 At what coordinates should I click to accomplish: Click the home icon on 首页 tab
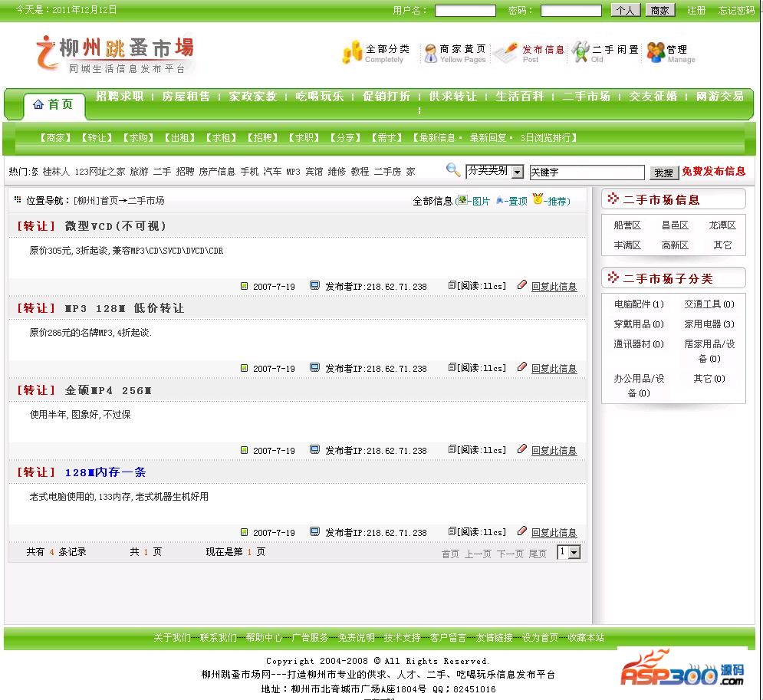pos(38,104)
